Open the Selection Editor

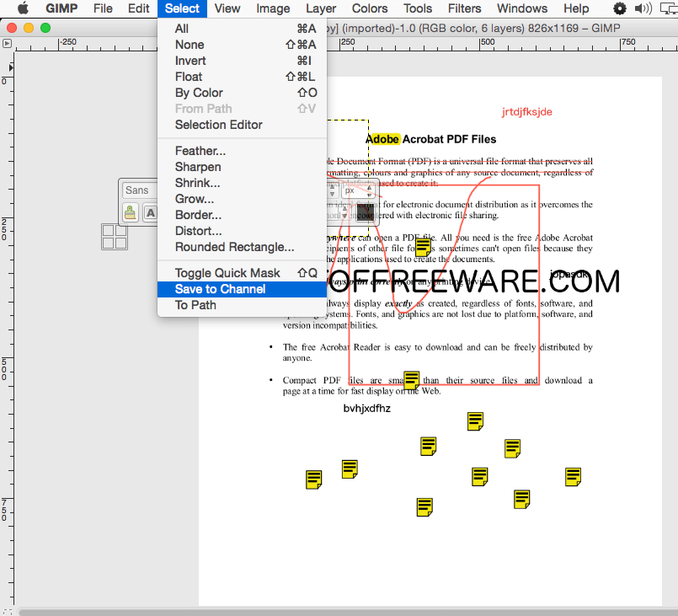tap(243, 125)
